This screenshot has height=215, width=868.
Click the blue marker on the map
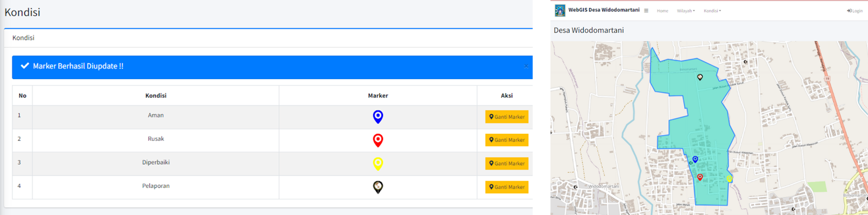(695, 159)
